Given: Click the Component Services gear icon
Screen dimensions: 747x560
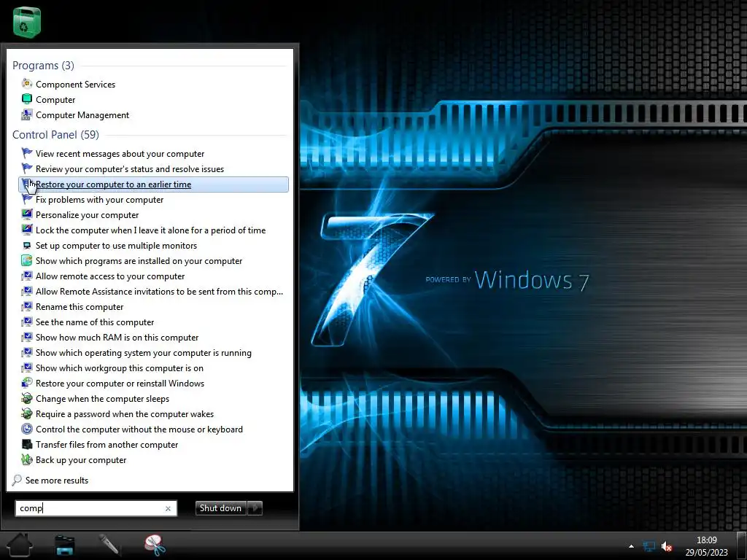Looking at the screenshot, I should tap(27, 84).
